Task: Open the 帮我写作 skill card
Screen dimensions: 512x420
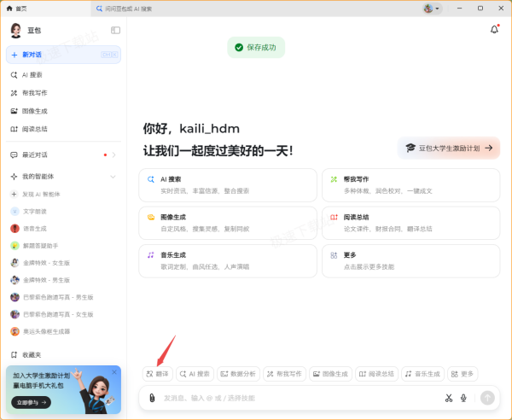Action: (410, 185)
